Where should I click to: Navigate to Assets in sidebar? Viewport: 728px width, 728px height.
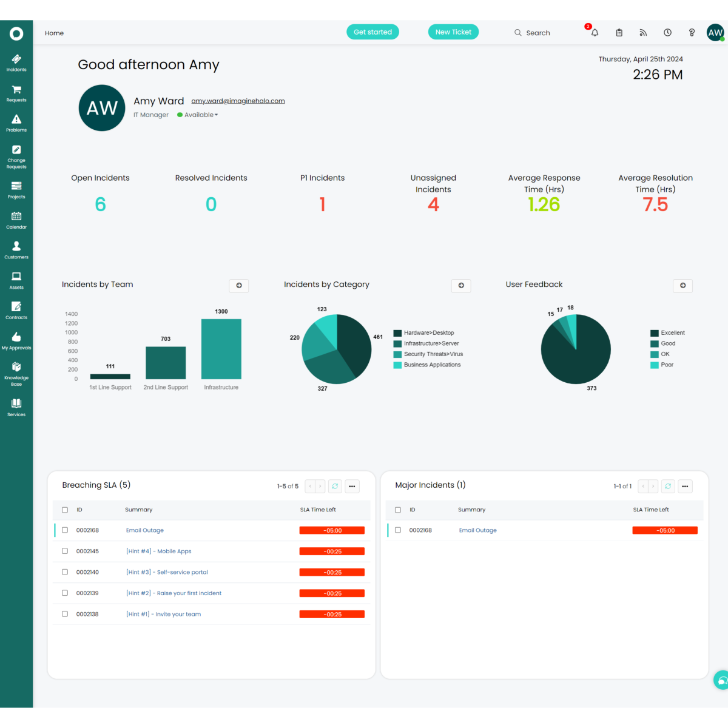(x=16, y=280)
